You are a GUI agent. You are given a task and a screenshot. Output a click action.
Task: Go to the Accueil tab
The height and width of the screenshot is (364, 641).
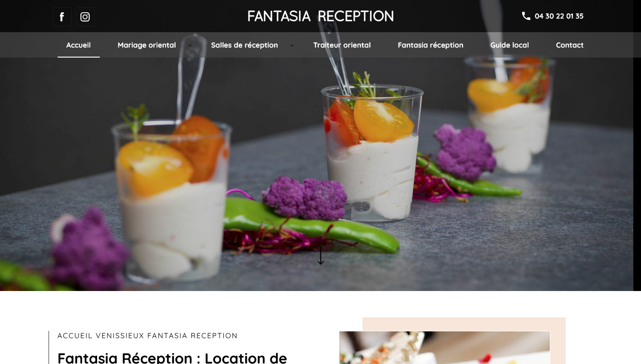pos(78,45)
